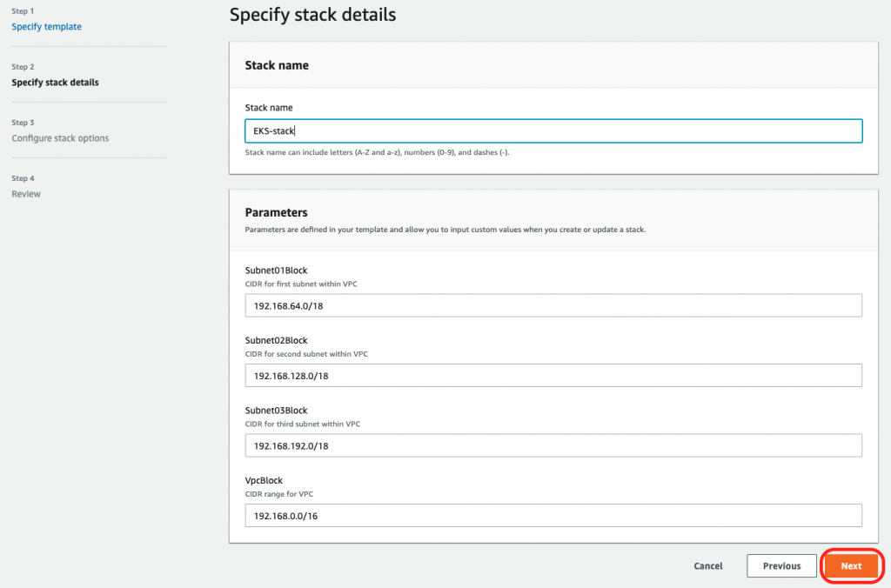
Task: Click the Stack name input field
Action: [x=553, y=131]
